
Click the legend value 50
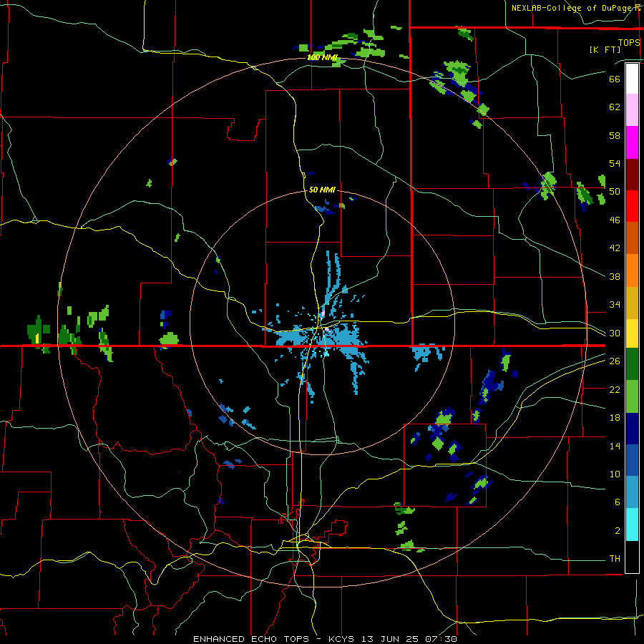pos(615,192)
